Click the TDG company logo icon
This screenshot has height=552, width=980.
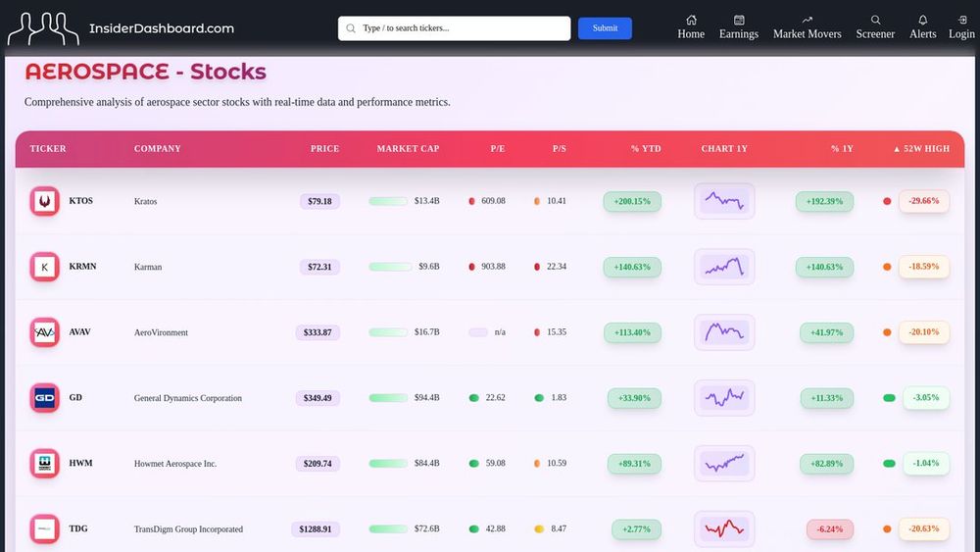tap(44, 528)
